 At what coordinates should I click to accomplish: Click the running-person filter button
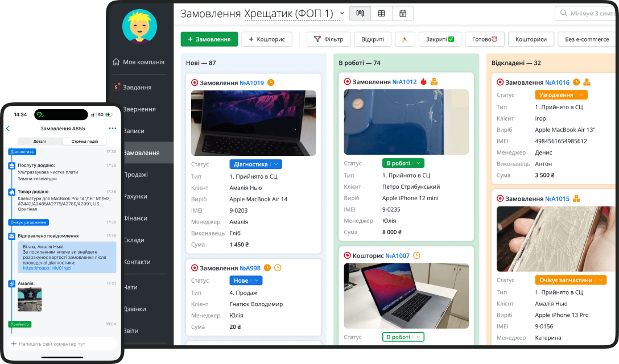tap(405, 39)
